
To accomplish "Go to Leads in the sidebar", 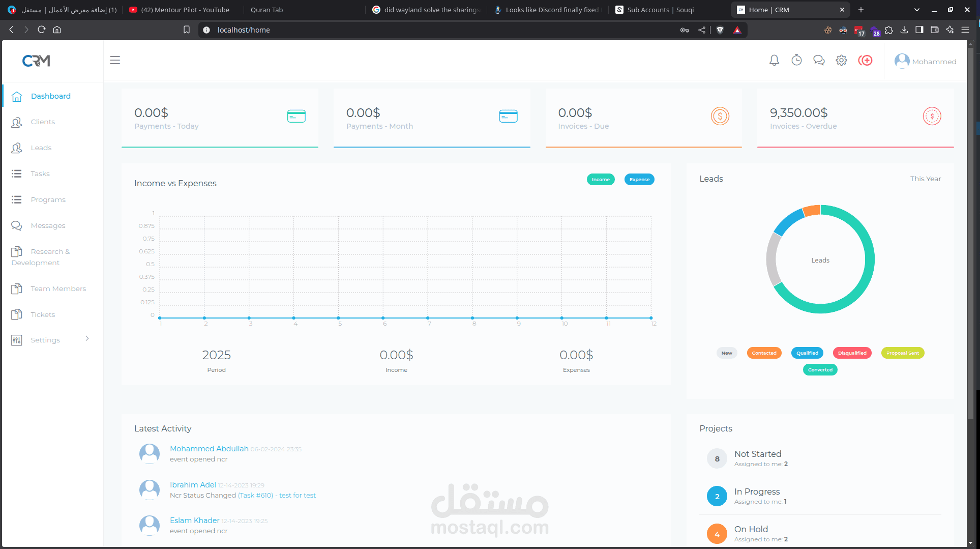I will pyautogui.click(x=41, y=148).
